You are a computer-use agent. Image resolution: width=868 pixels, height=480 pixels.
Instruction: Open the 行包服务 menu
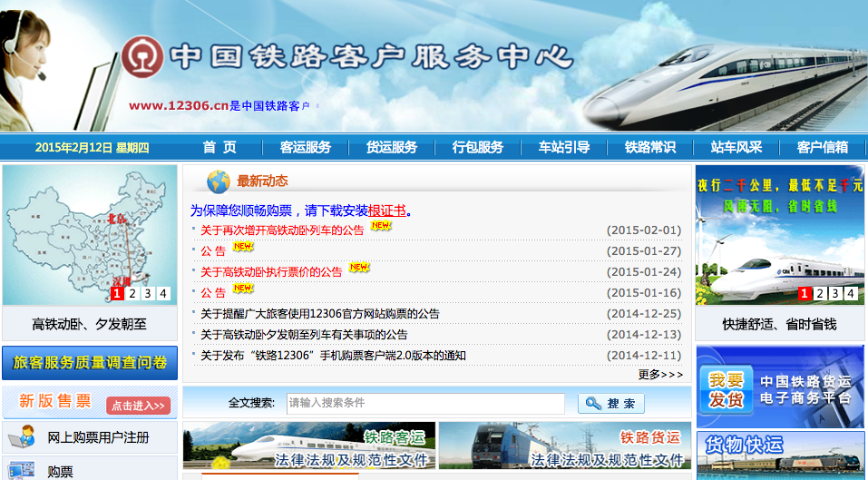tap(478, 147)
